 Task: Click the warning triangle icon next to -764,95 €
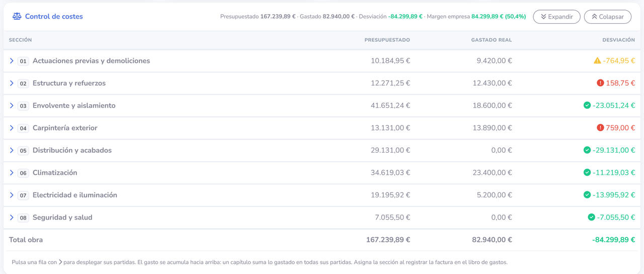pos(597,60)
